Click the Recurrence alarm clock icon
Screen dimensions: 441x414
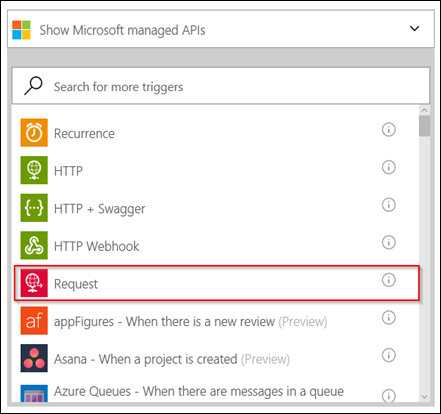tap(34, 133)
